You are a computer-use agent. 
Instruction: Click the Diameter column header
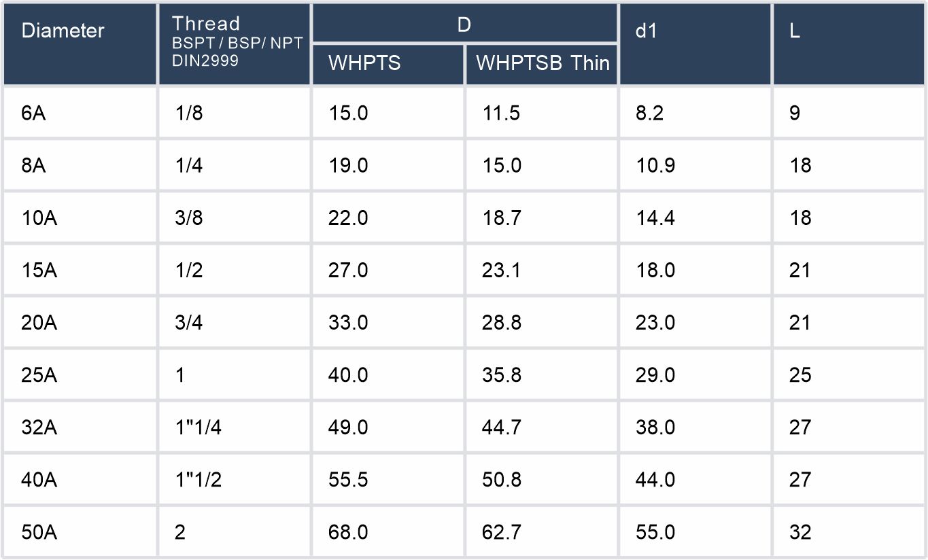point(63,31)
